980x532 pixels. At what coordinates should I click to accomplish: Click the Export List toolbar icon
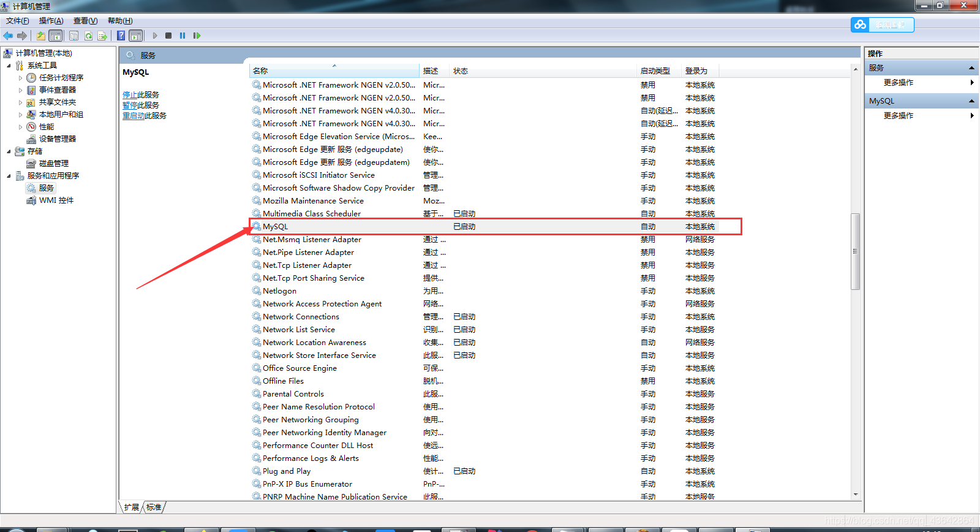tap(102, 36)
